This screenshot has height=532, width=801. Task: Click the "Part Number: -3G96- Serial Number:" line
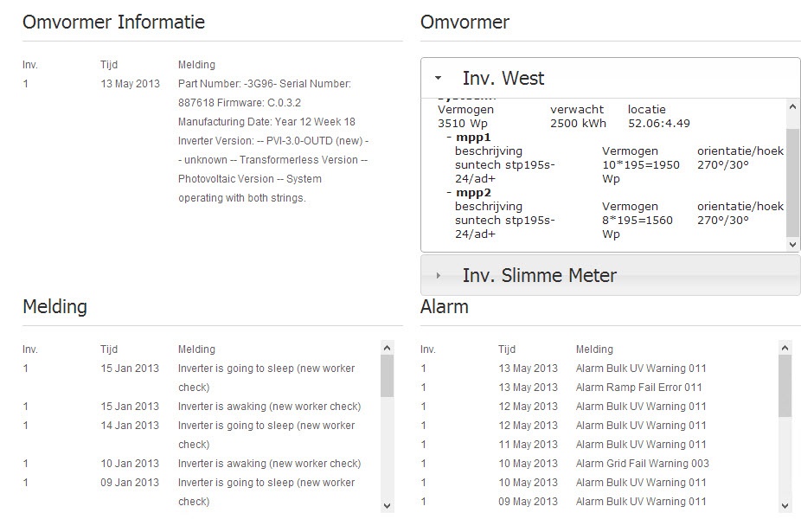[265, 84]
